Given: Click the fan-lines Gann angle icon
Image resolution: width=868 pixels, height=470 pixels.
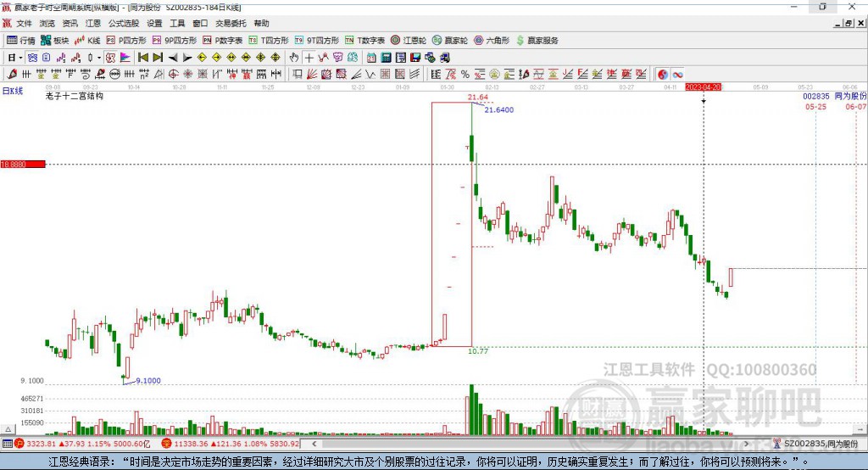Looking at the screenshot, I should [x=312, y=74].
